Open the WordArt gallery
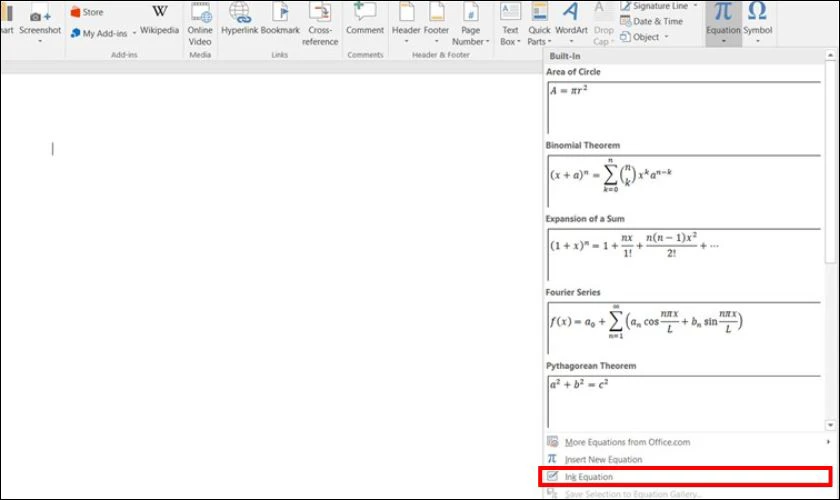Viewport: 840px width, 500px height. coord(571,20)
